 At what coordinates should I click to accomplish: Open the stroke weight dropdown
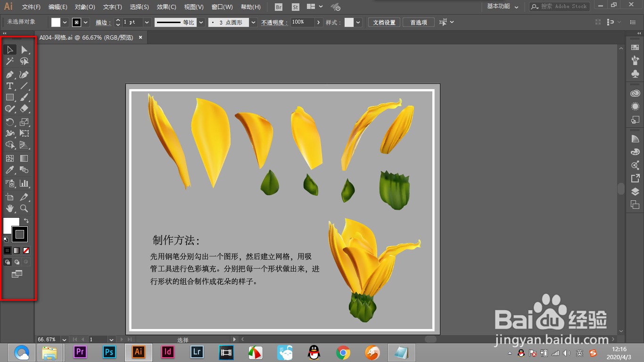point(146,22)
